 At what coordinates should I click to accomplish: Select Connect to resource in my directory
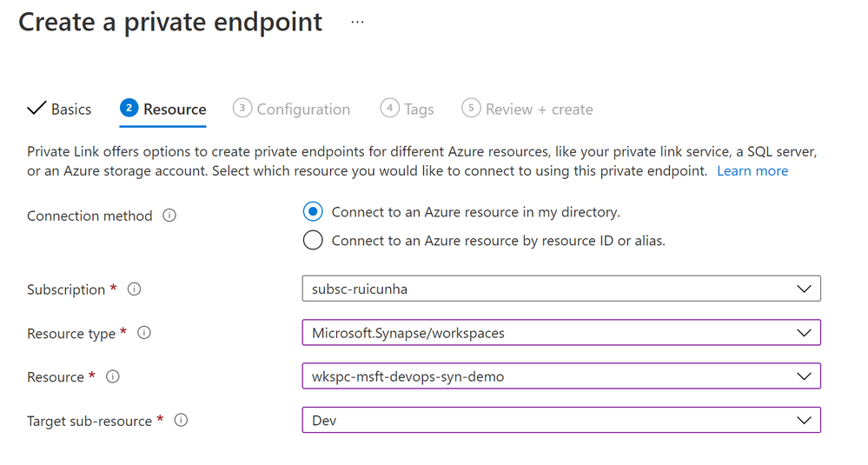coord(314,212)
